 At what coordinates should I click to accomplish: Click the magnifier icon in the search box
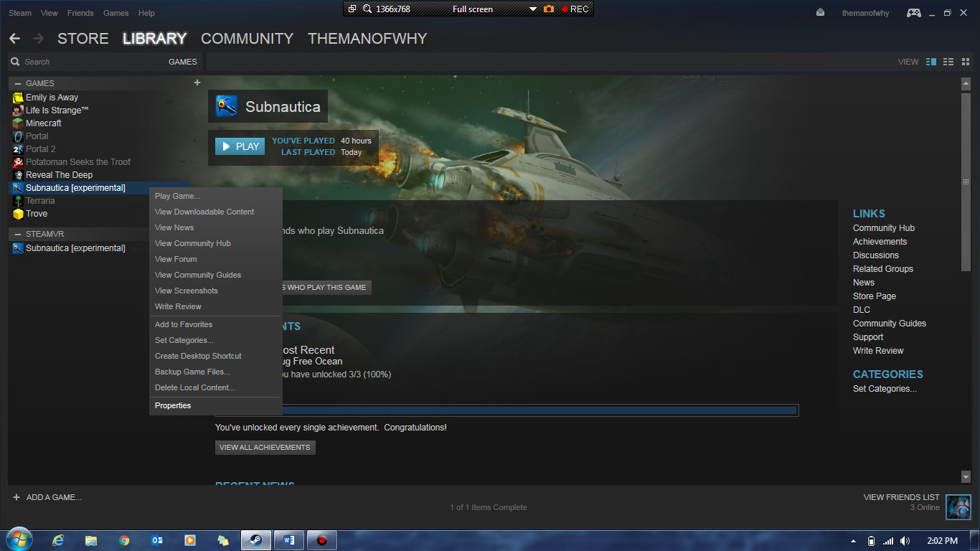pyautogui.click(x=15, y=62)
